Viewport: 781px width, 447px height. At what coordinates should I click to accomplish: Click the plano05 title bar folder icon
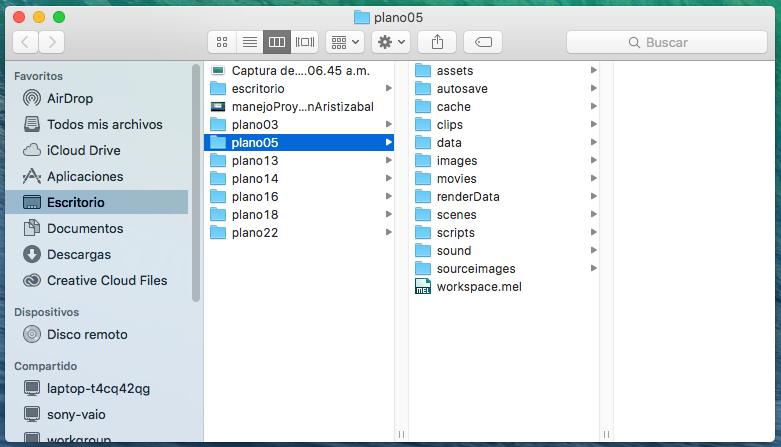[362, 17]
